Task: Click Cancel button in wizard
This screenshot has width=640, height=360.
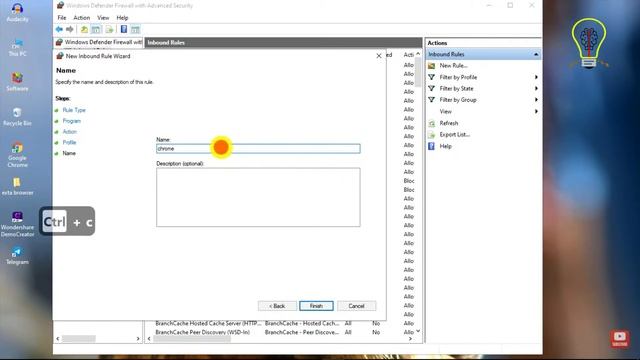Action: point(356,306)
